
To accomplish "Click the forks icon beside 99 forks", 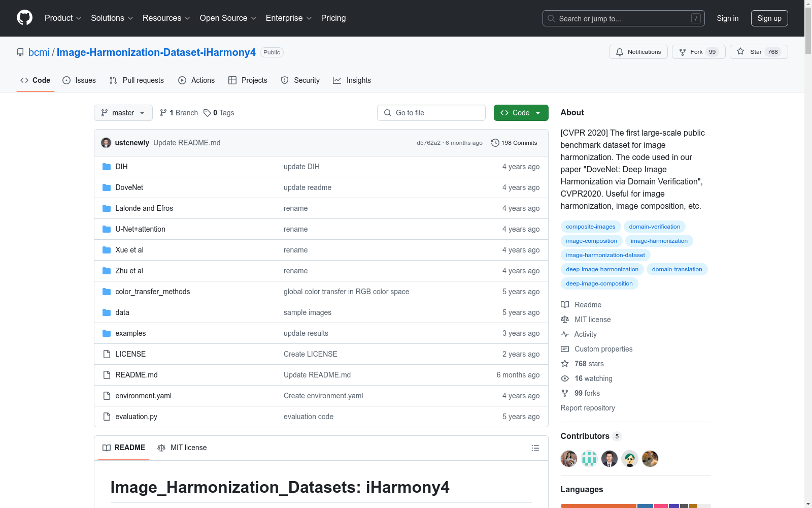I will [565, 393].
